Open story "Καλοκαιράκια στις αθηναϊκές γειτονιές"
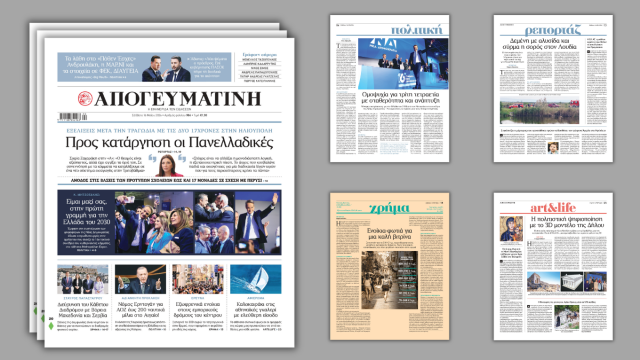The image size is (640, 360). point(256,310)
